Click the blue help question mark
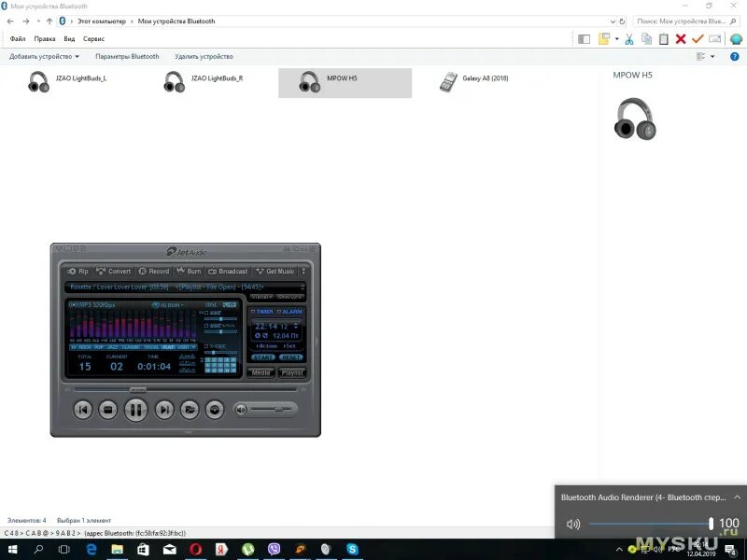This screenshot has height=560, width=747. tap(734, 57)
